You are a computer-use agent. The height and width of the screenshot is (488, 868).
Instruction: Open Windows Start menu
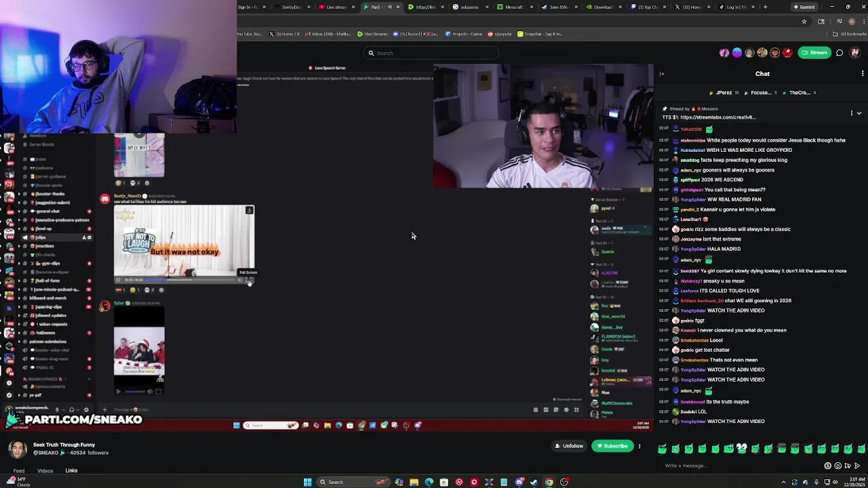pos(307,482)
